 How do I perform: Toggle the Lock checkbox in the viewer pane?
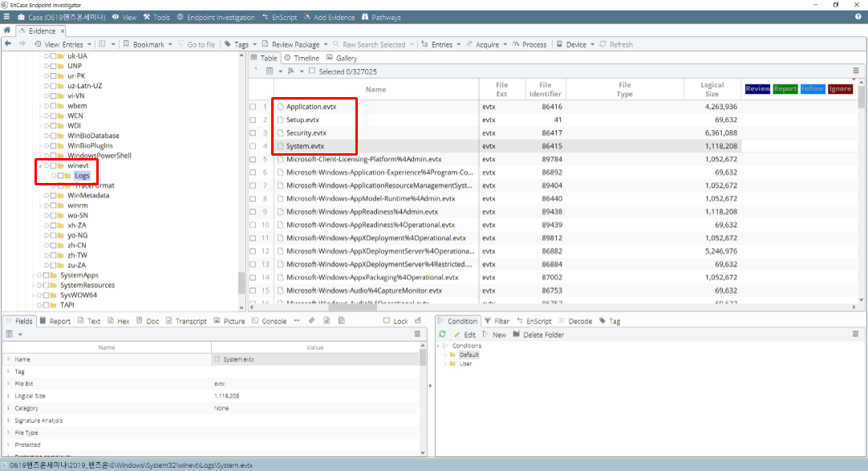click(387, 321)
